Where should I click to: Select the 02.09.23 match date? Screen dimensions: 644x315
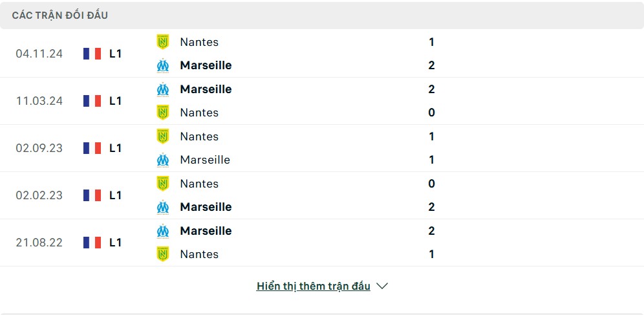pos(39,148)
